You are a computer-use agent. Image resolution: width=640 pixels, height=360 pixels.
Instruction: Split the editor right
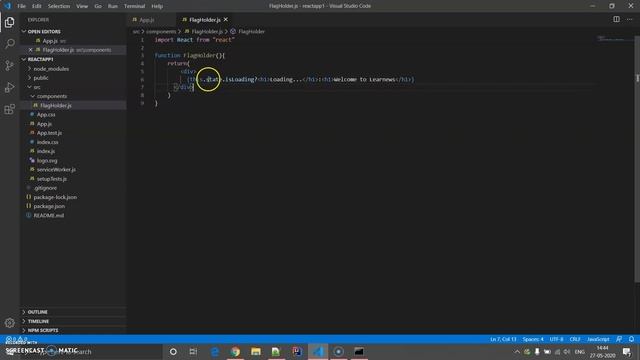[616, 19]
